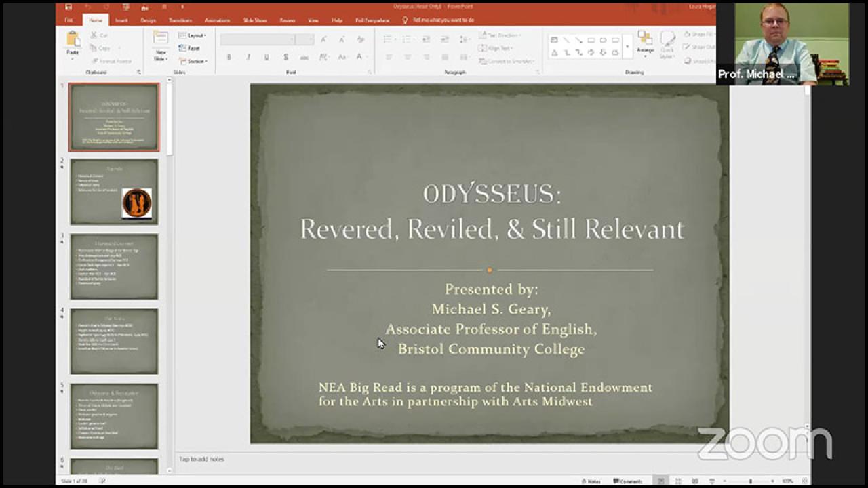This screenshot has height=488, width=868.
Task: Switch to the Insert tab
Action: tap(121, 20)
